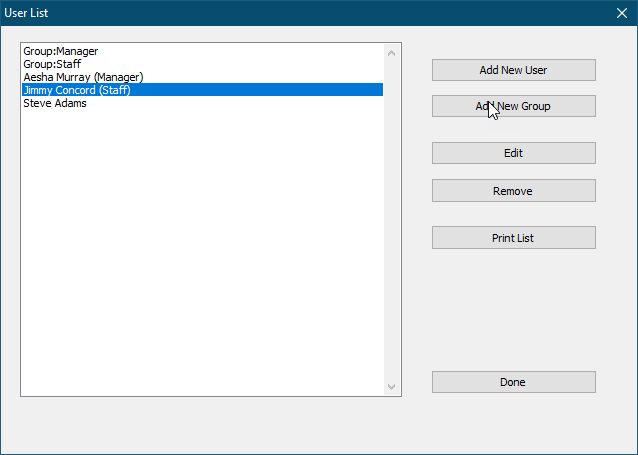Select the Group:Staff list entry
This screenshot has height=455, width=638.
[53, 64]
